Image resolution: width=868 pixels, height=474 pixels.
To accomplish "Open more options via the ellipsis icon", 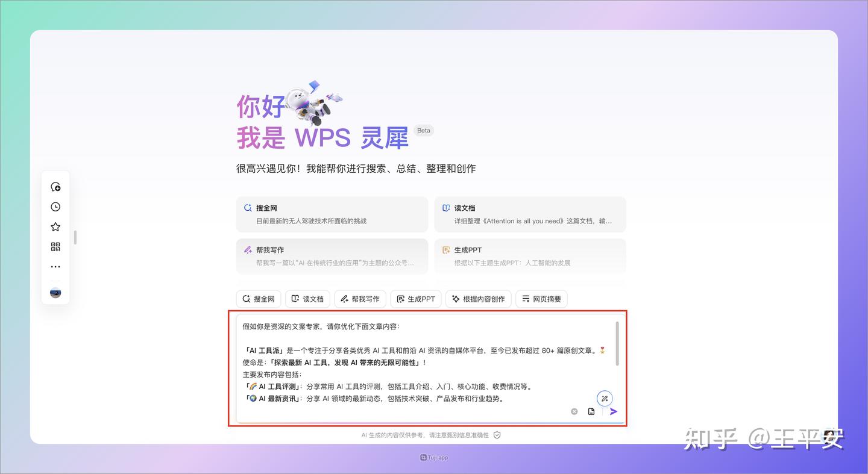I will pyautogui.click(x=55, y=267).
